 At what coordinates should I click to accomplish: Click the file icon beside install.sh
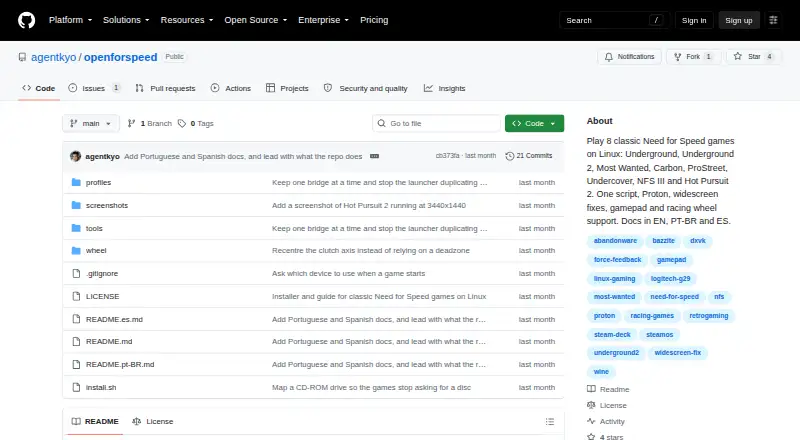click(x=76, y=387)
